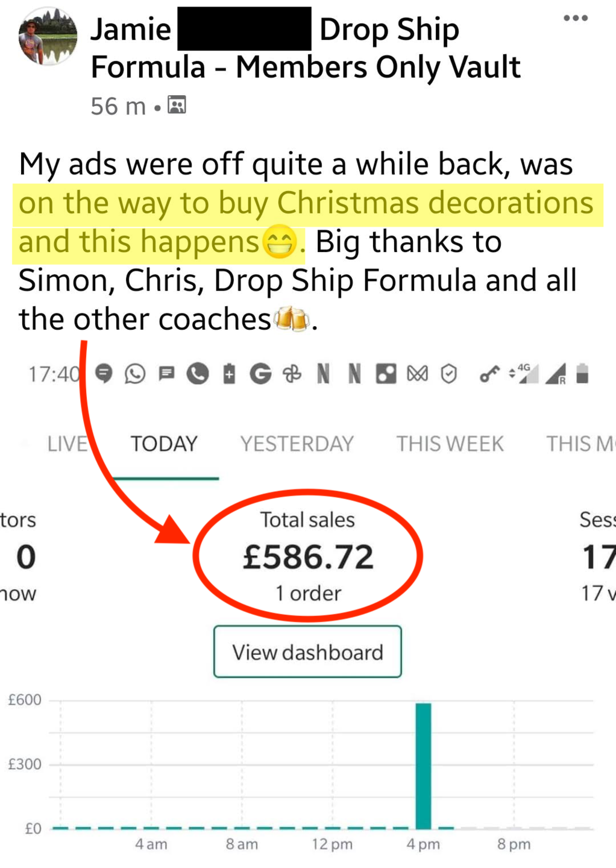This screenshot has width=616, height=868.
Task: Open the three-dot post options menu
Action: (x=575, y=18)
